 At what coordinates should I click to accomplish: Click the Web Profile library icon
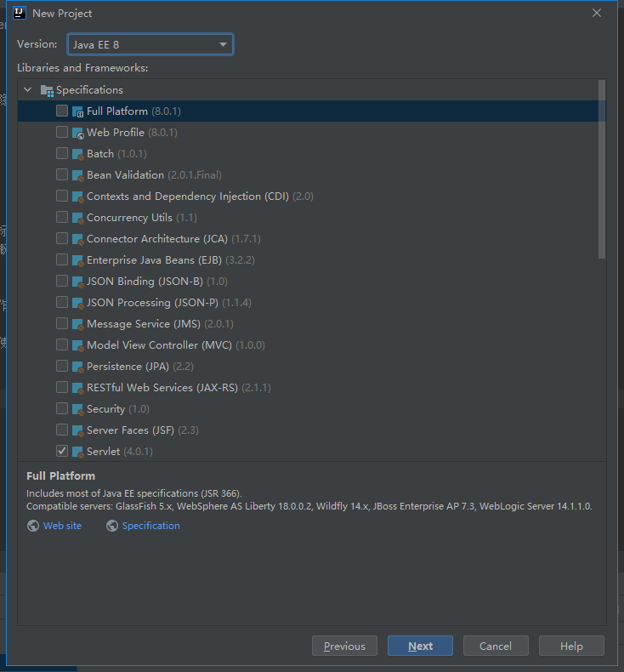(x=77, y=133)
